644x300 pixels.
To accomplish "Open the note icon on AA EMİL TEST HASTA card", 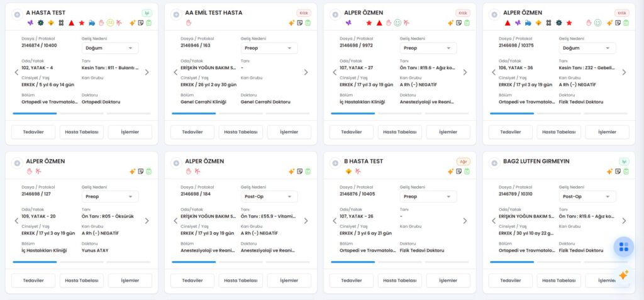I will click(300, 23).
